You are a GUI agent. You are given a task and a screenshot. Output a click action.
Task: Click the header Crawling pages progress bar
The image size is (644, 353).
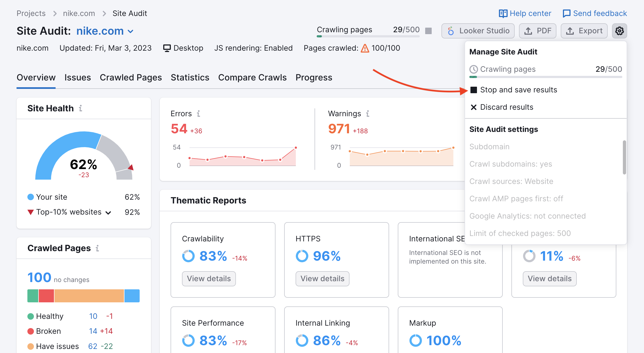click(x=368, y=36)
